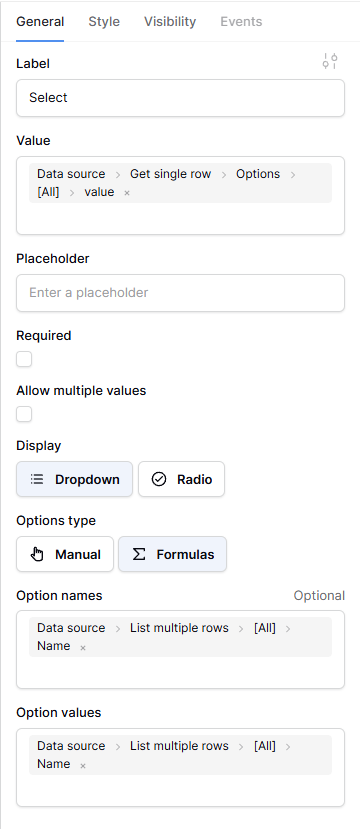360x829 pixels.
Task: Focus the Placeholder text field
Action: click(180, 293)
